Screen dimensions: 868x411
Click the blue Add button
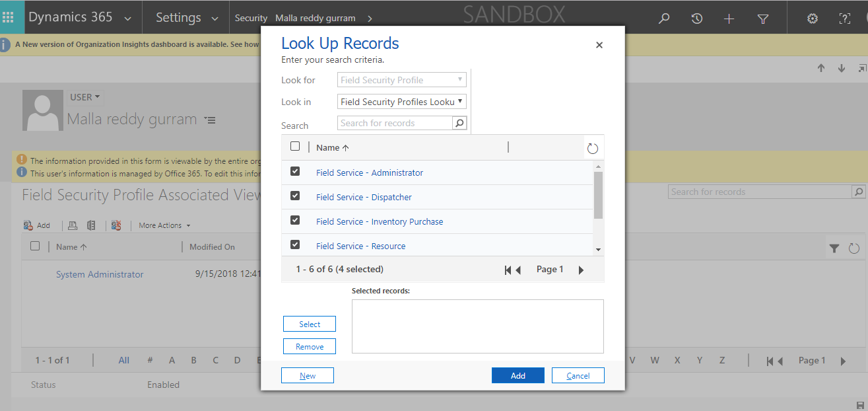click(518, 375)
